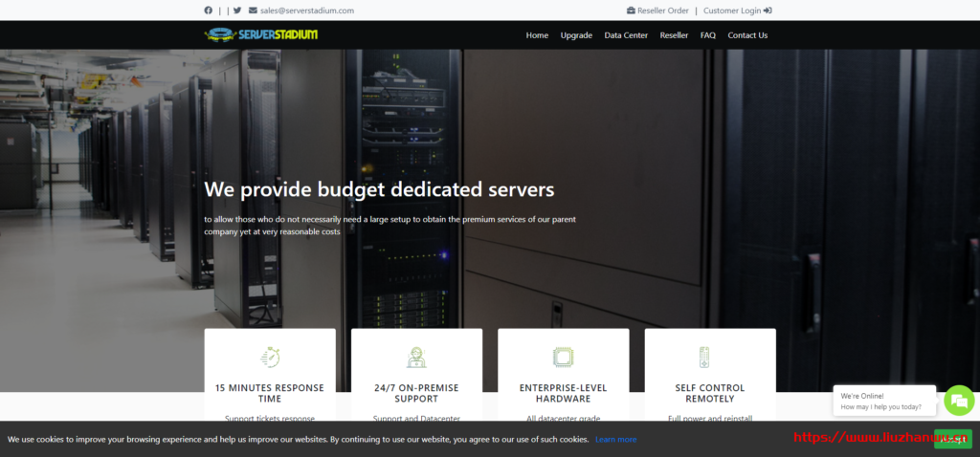Click the 24/7 support agent icon

(416, 358)
